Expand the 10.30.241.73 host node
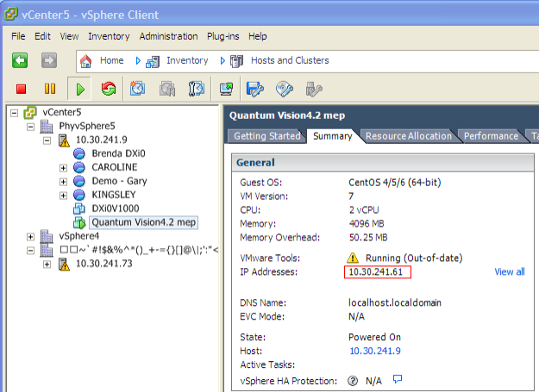The image size is (539, 392). pos(47,264)
